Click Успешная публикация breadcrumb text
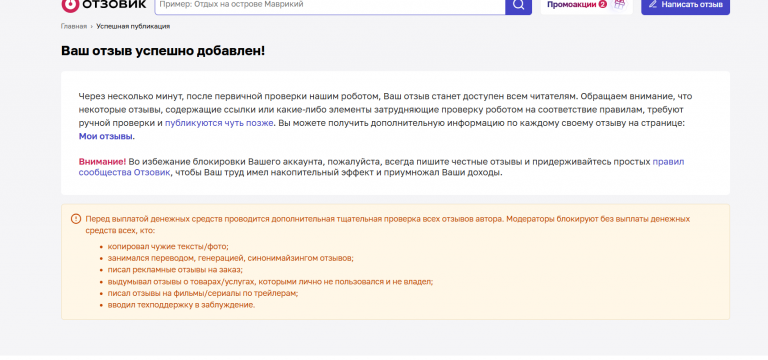The width and height of the screenshot is (768, 360). 133,26
